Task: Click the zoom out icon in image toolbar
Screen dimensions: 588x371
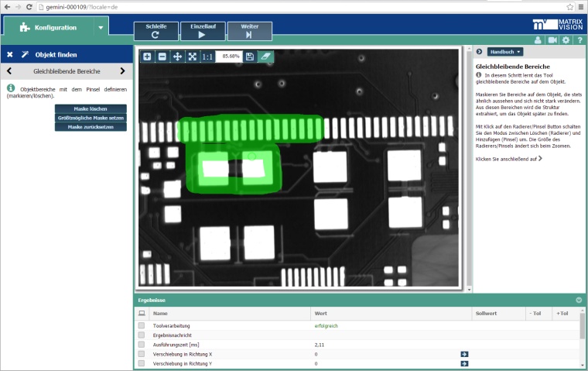Action: click(x=162, y=57)
